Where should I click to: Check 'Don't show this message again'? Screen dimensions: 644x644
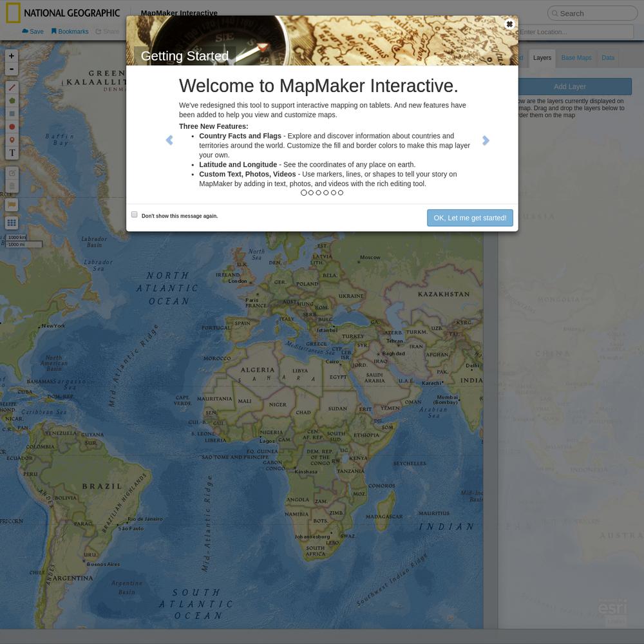click(135, 214)
